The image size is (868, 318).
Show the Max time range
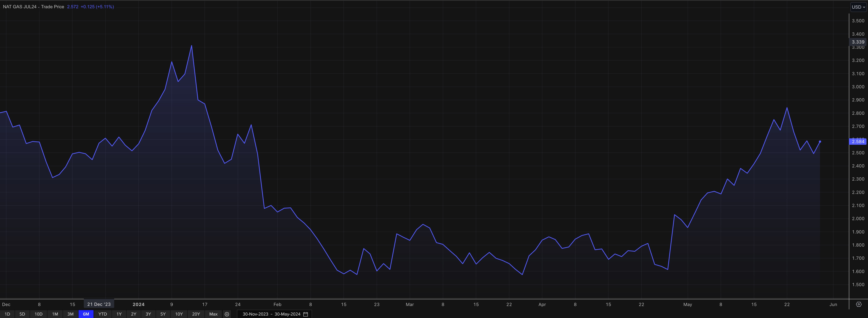tap(213, 314)
